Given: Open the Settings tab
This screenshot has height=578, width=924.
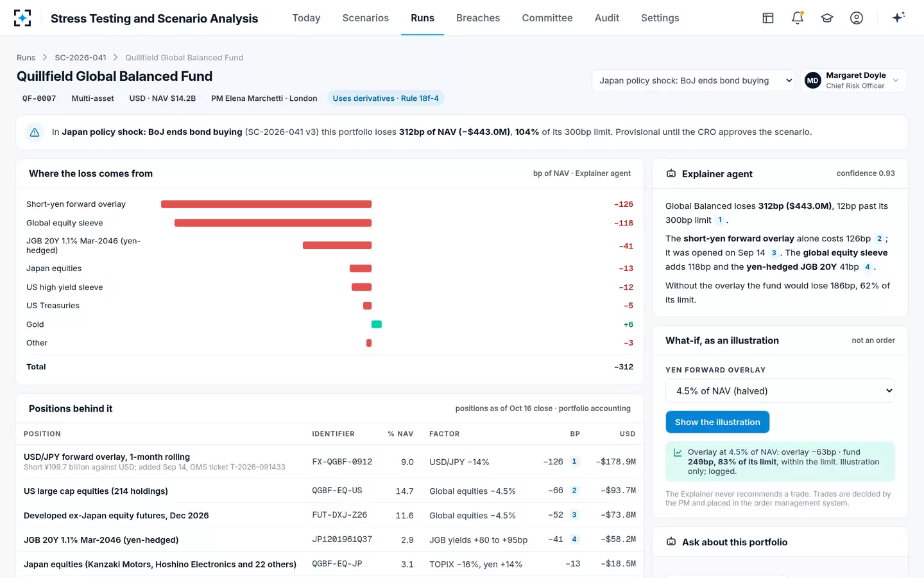Looking at the screenshot, I should 660,18.
